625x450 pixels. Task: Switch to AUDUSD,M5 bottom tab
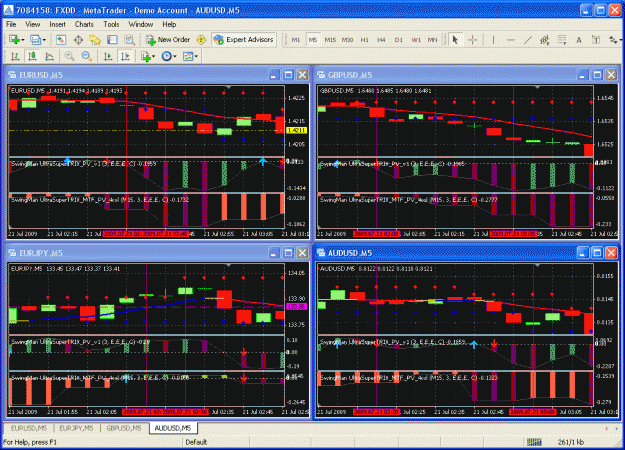point(173,428)
